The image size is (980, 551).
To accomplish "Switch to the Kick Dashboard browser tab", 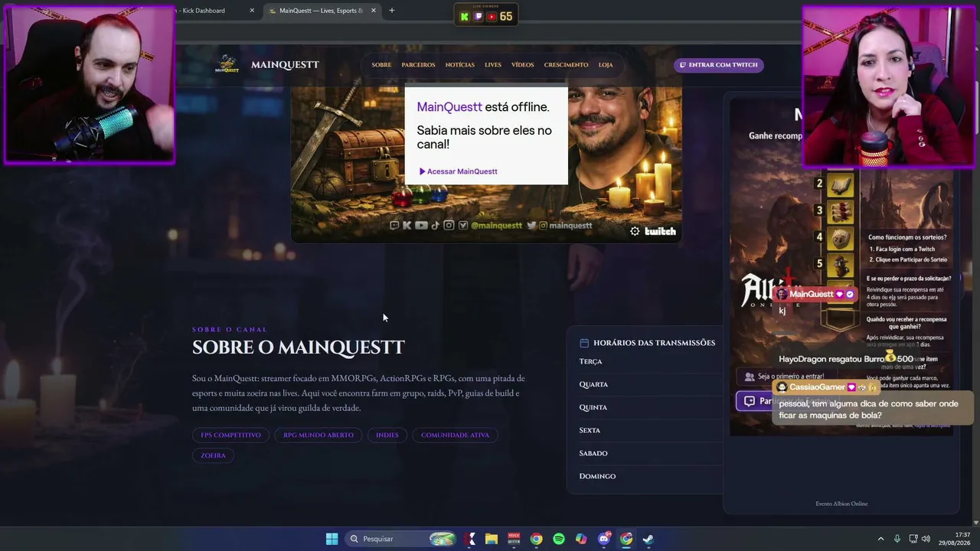I will click(x=214, y=11).
